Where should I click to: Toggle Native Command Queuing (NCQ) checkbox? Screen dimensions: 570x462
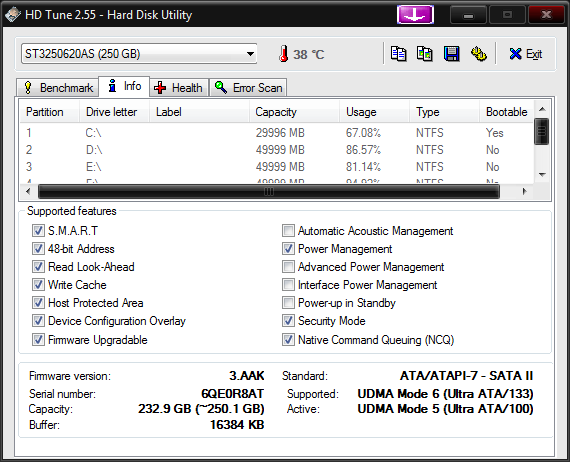288,340
